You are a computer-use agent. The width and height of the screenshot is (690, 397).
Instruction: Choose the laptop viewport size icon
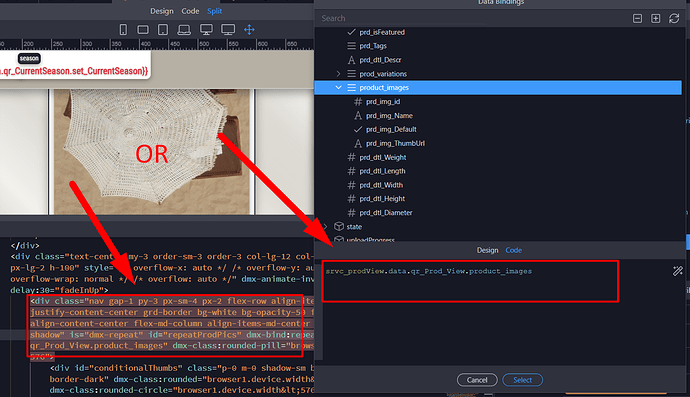(184, 29)
